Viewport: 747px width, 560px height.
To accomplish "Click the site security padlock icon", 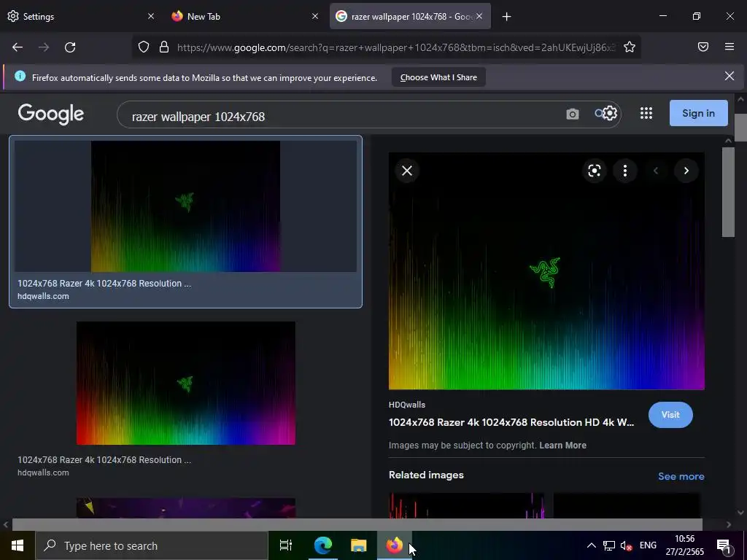I will point(164,47).
